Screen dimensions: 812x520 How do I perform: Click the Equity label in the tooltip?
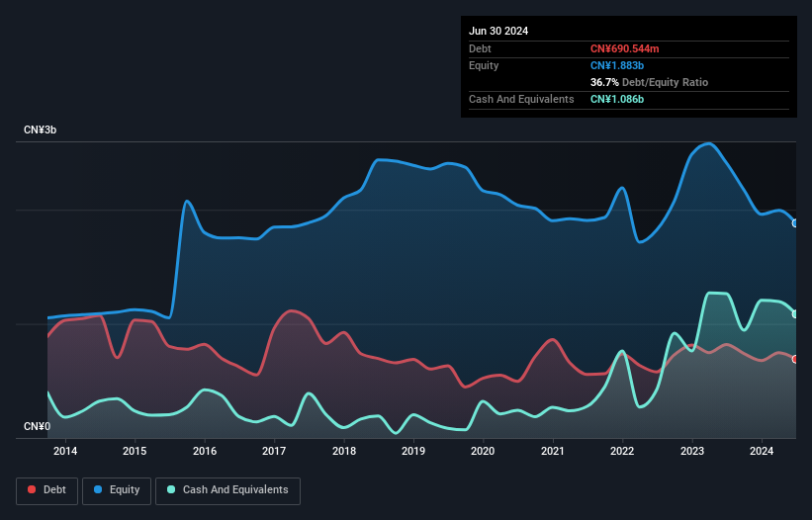(x=484, y=65)
